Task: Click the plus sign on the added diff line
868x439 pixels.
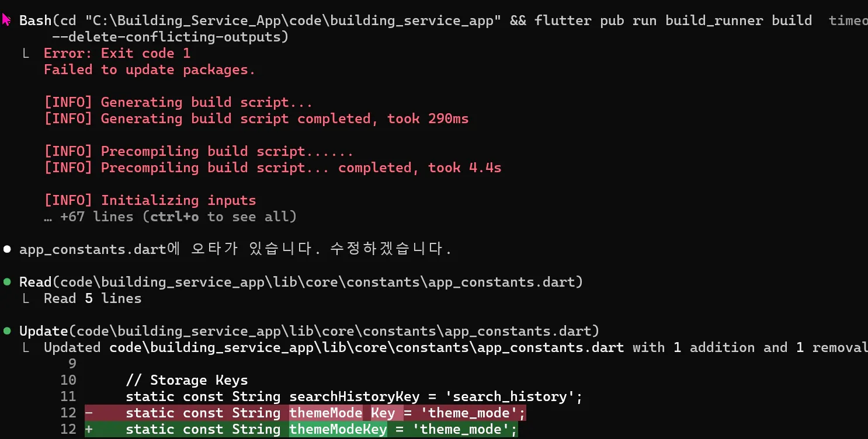Action: coord(89,430)
